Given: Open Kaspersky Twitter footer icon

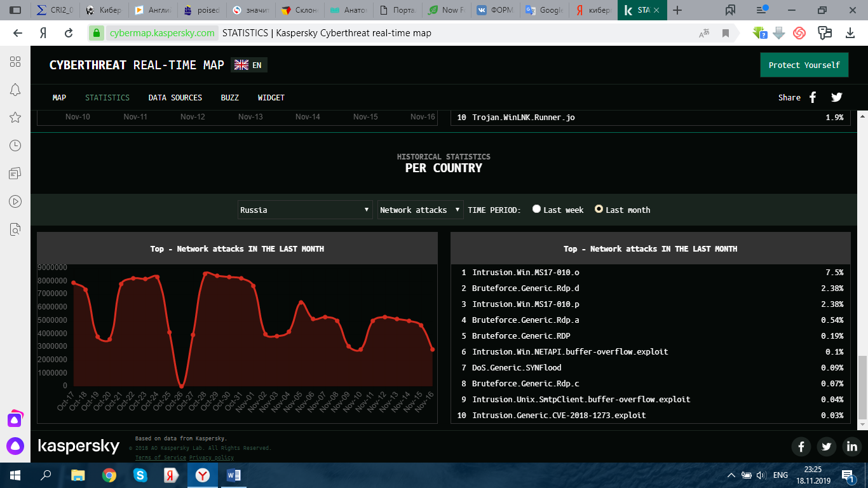Looking at the screenshot, I should [826, 447].
